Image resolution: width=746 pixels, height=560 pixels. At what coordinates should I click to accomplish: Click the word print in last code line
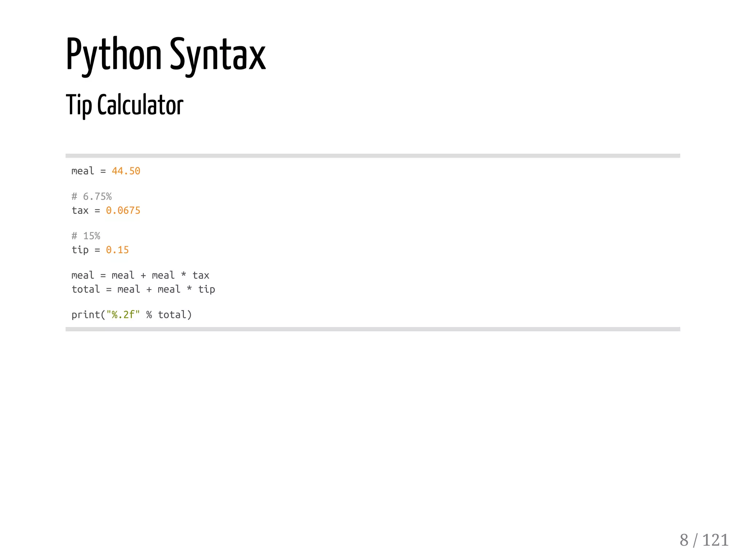(86, 315)
